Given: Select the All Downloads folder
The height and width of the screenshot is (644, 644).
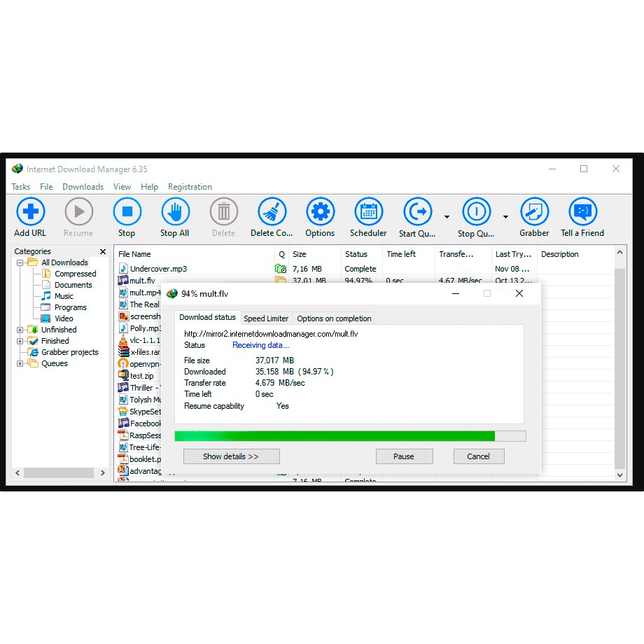Looking at the screenshot, I should point(64,262).
